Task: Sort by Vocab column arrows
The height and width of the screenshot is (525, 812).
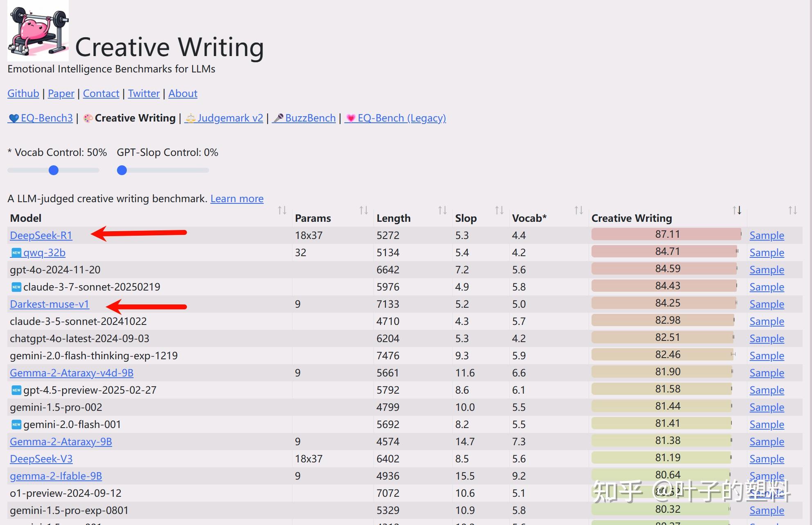Action: pos(578,210)
